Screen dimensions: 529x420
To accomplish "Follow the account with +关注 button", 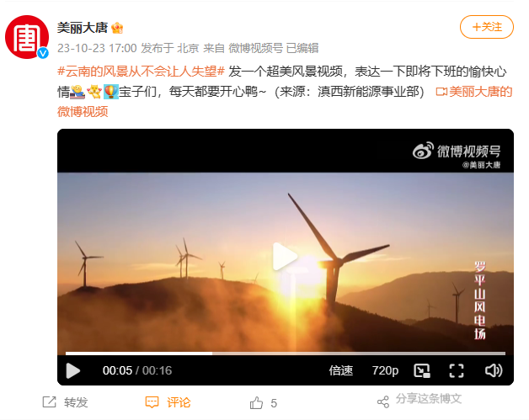I will point(487,27).
